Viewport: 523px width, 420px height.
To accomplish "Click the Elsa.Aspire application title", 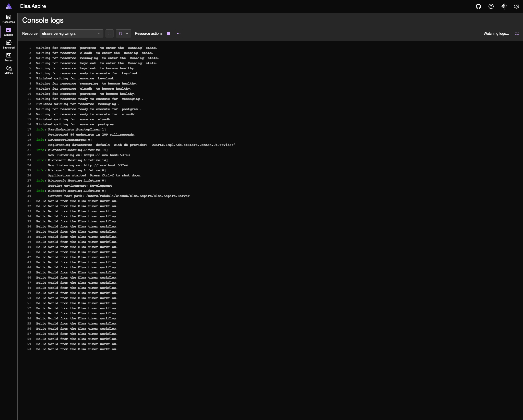I will click(x=33, y=6).
